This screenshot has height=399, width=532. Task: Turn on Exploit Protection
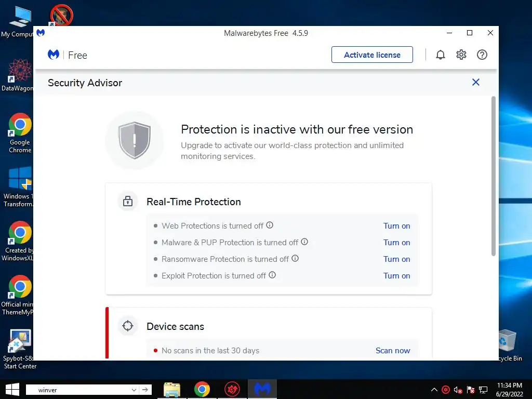point(396,276)
